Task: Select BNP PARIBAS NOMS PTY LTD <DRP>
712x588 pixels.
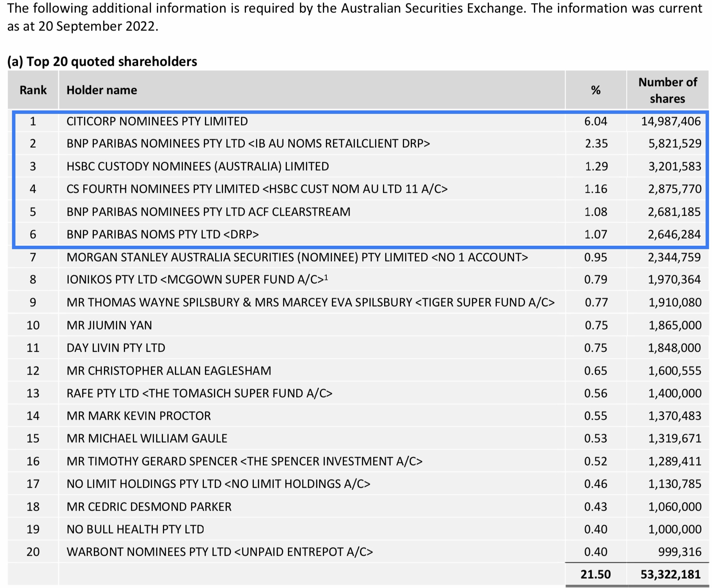Action: tap(163, 234)
